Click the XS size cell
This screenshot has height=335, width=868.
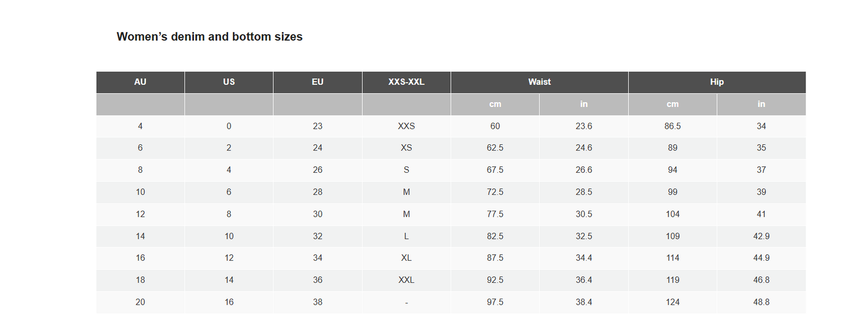pos(406,148)
